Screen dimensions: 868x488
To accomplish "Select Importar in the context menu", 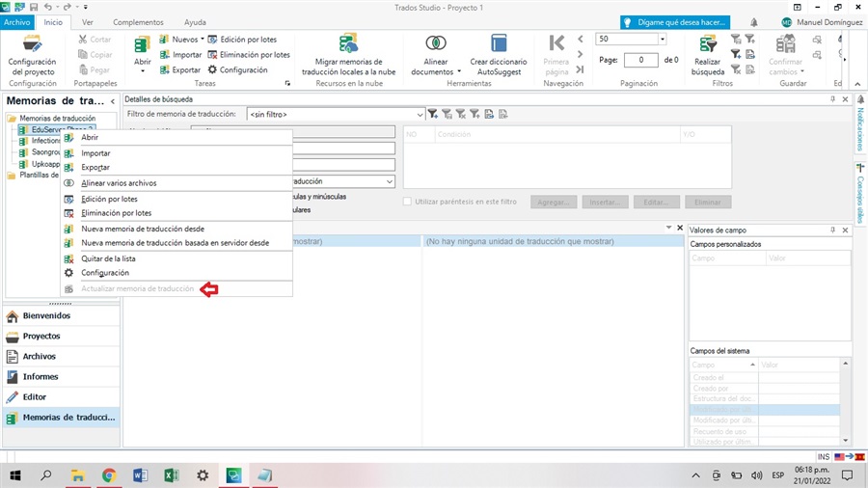I will (177, 153).
